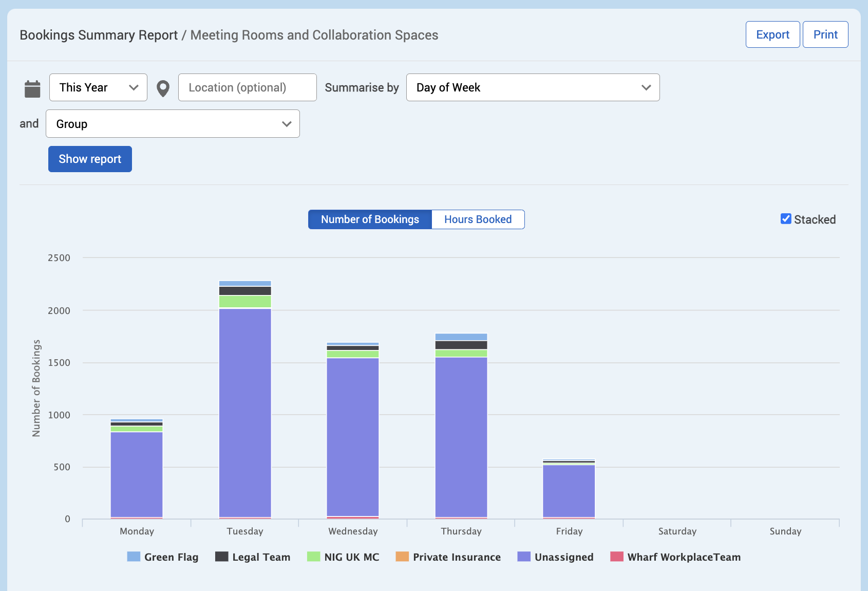Focus the Location optional input field
Image resolution: width=868 pixels, height=591 pixels.
pyautogui.click(x=247, y=87)
